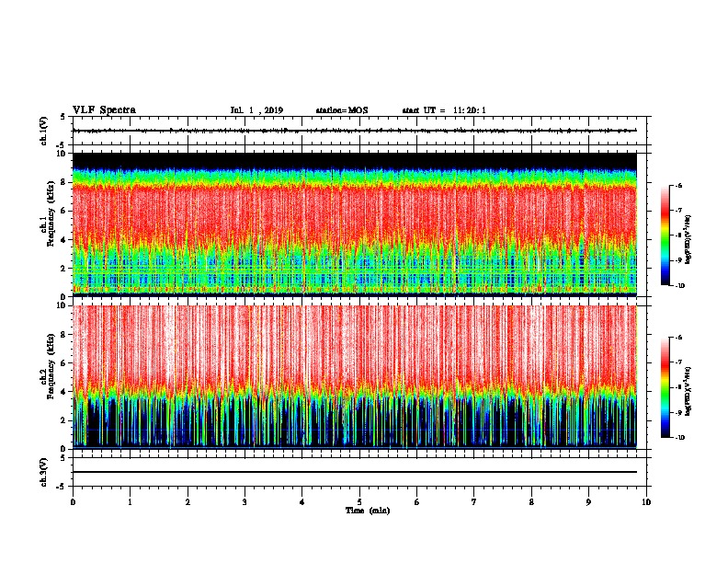
Task: Click the "6" tick on ch.1 frequency axis
Action: coord(64,211)
